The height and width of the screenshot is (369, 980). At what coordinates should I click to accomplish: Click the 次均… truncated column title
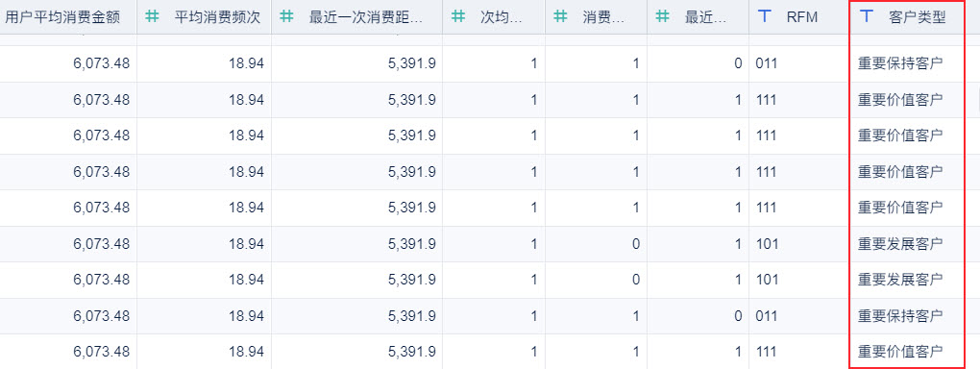coord(502,17)
